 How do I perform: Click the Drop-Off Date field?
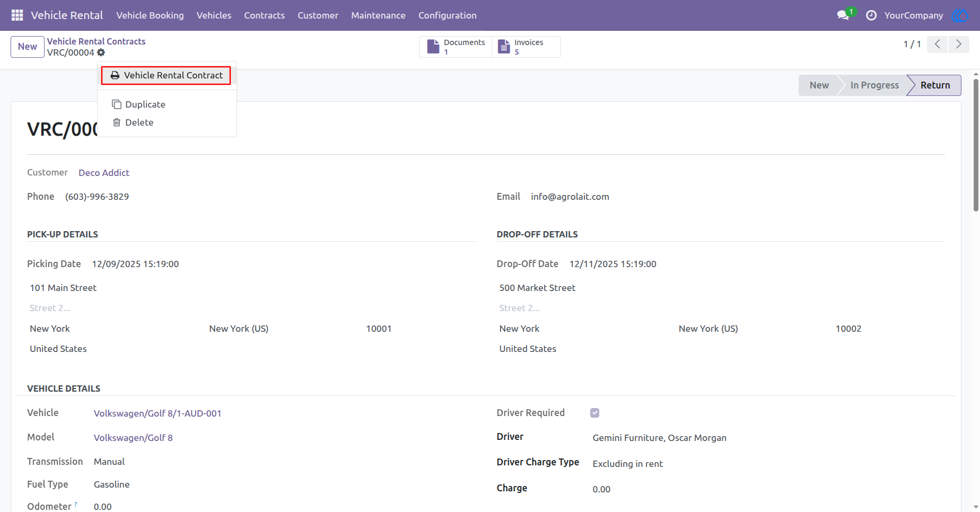[x=612, y=264]
